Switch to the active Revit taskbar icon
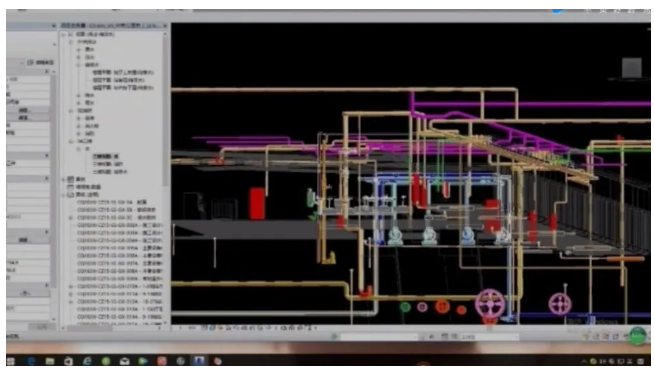Image resolution: width=654 pixels, height=371 pixels. click(x=199, y=361)
